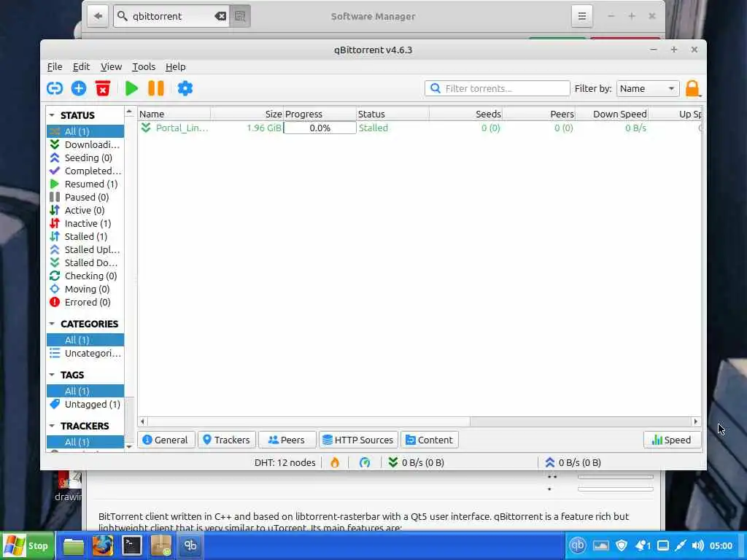Click the Add Torrent File plus icon
This screenshot has height=560, width=747.
[x=79, y=88]
